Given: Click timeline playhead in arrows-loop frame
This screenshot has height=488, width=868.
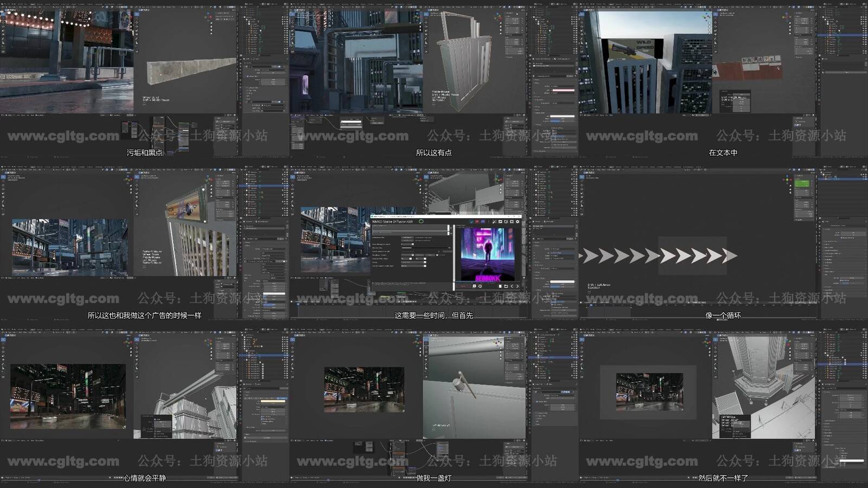Looking at the screenshot, I should (x=591, y=305).
